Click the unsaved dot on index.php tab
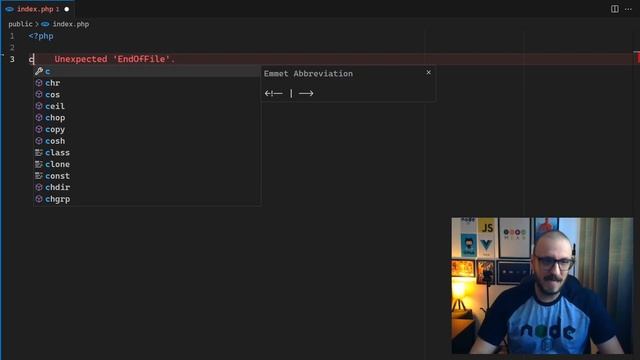Image resolution: width=640 pixels, height=360 pixels. click(67, 9)
